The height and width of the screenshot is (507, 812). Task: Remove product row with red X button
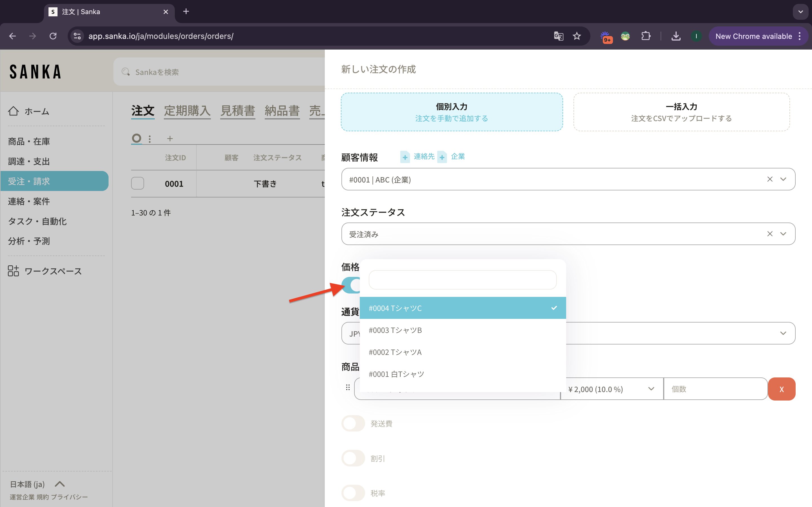click(782, 389)
